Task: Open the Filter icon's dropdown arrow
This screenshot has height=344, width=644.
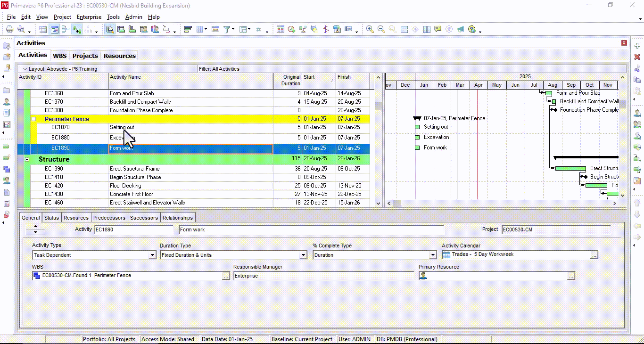Action: (233, 30)
